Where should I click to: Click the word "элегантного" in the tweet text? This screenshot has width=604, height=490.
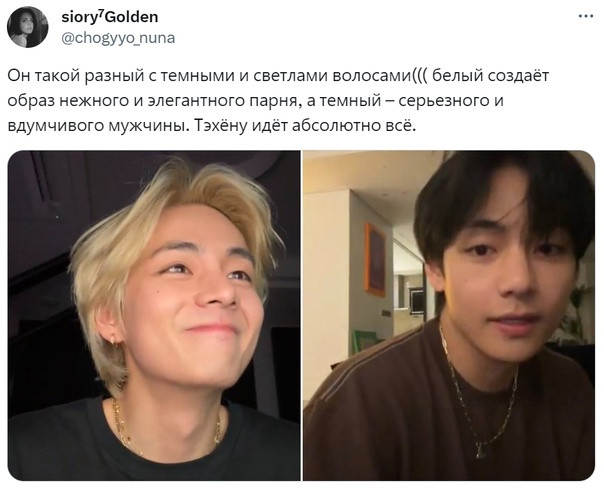click(195, 101)
